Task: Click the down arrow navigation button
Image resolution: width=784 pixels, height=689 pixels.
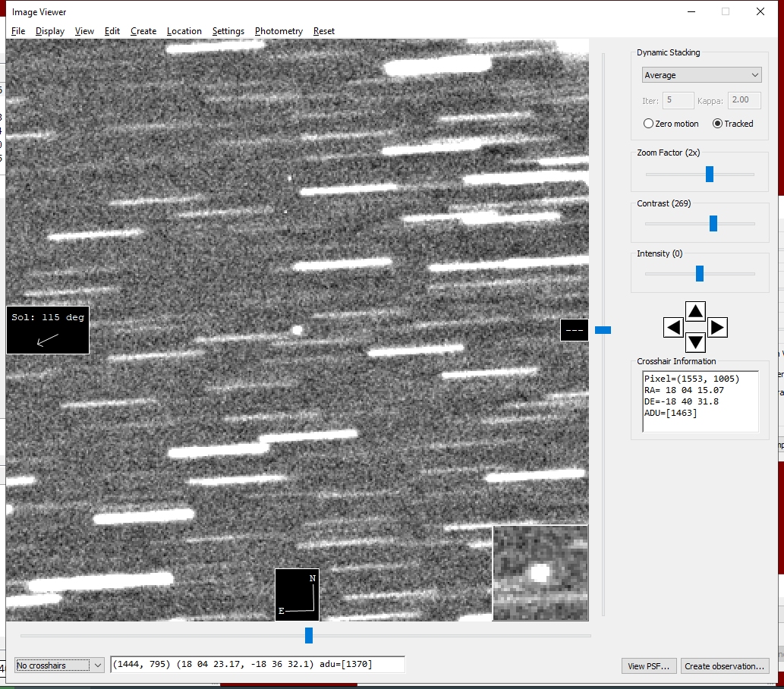Action: tap(696, 342)
